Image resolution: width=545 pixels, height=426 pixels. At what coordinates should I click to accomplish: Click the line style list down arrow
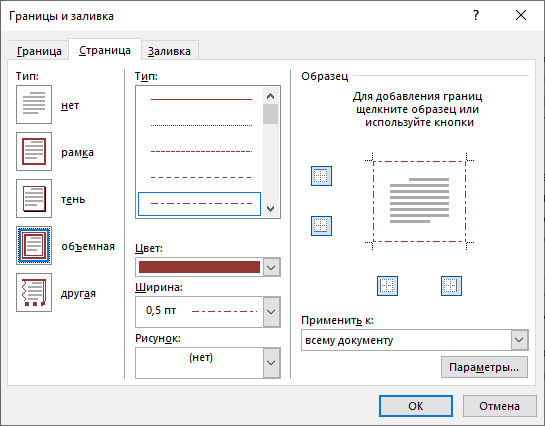pos(270,209)
